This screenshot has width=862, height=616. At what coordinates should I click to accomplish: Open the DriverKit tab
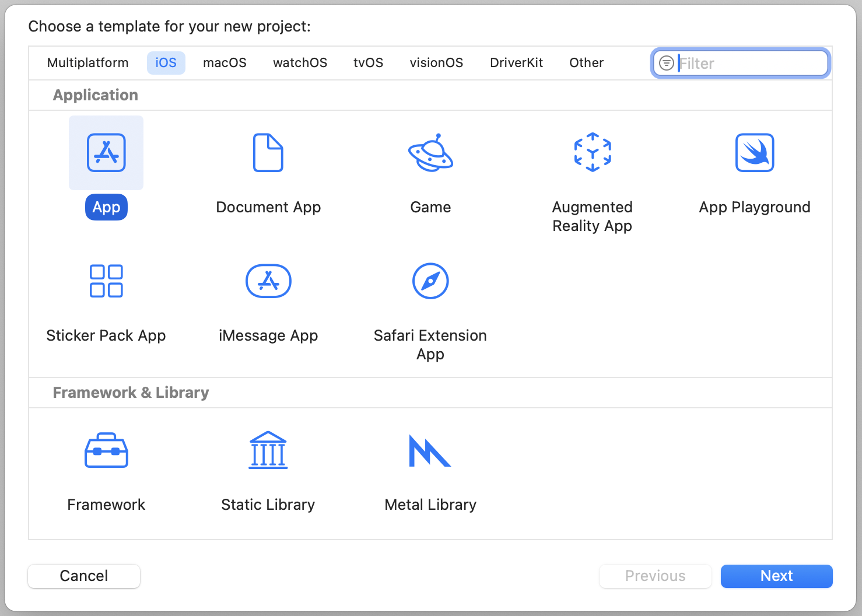516,63
